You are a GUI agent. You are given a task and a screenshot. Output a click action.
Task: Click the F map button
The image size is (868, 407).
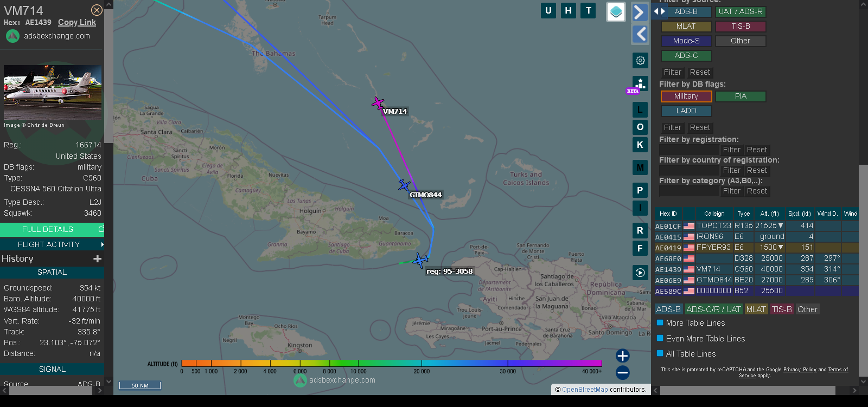(x=640, y=248)
